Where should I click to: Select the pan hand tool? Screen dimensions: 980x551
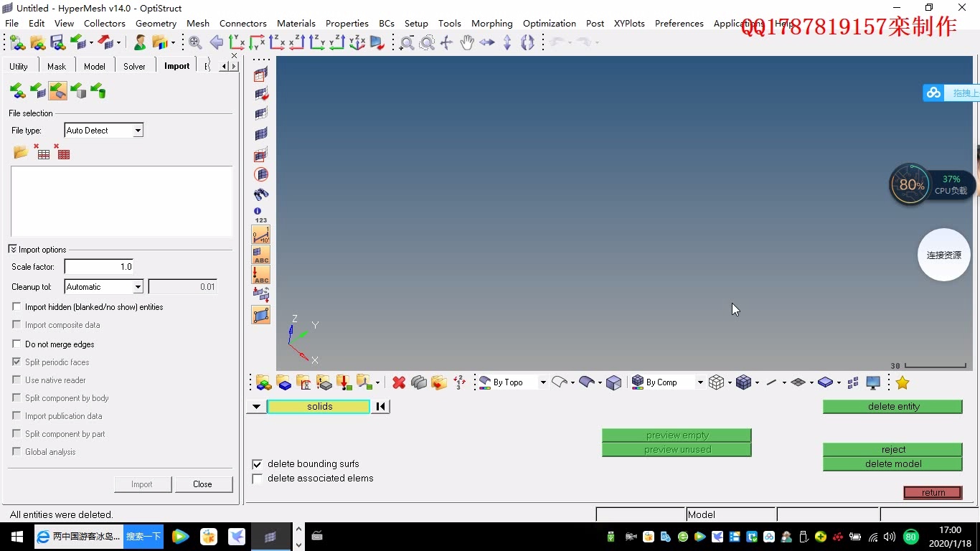coord(467,43)
